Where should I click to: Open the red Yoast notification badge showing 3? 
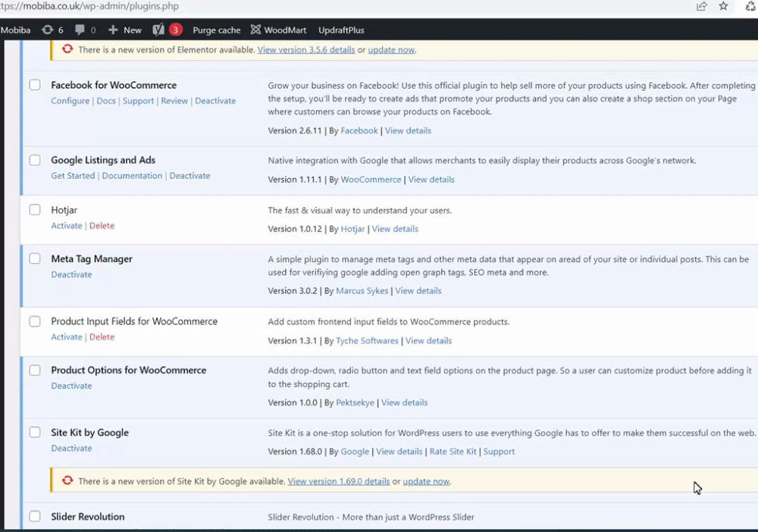coord(176,30)
